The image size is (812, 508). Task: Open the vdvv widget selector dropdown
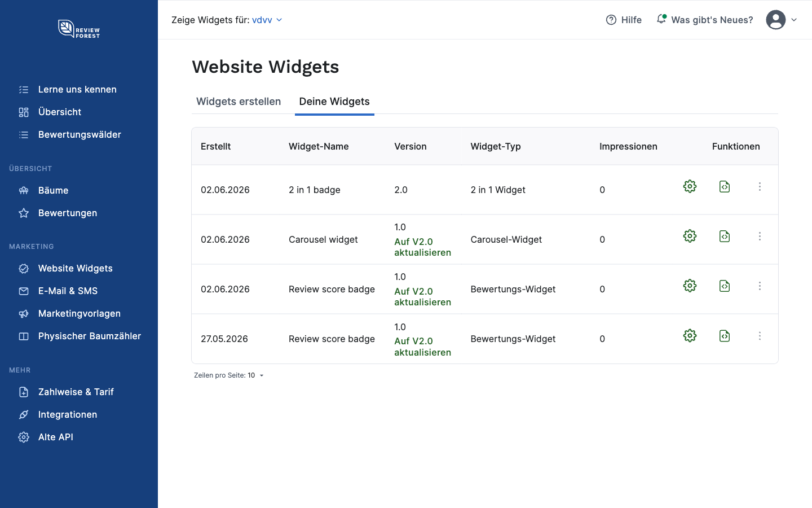267,20
